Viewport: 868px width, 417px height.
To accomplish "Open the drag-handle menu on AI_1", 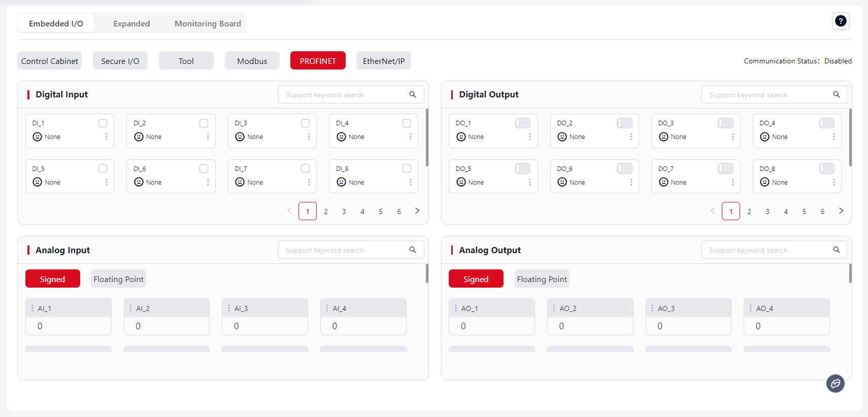I will pos(32,308).
